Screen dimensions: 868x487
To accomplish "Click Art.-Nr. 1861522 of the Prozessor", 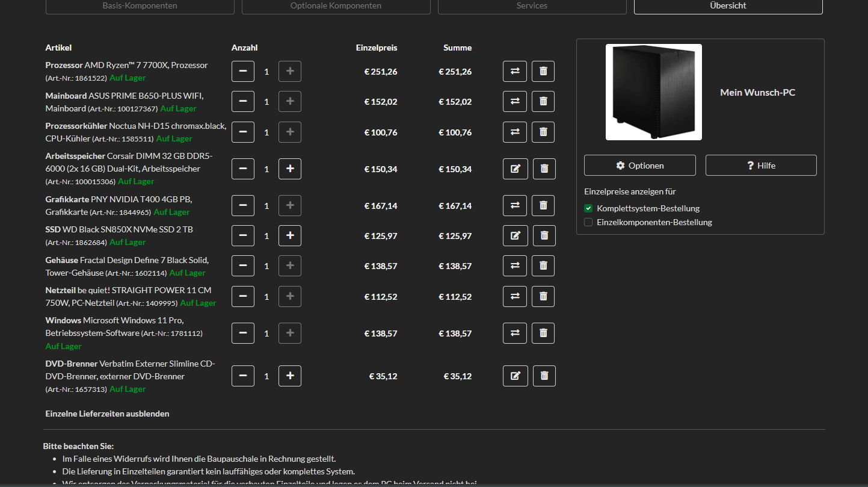I will click(76, 78).
